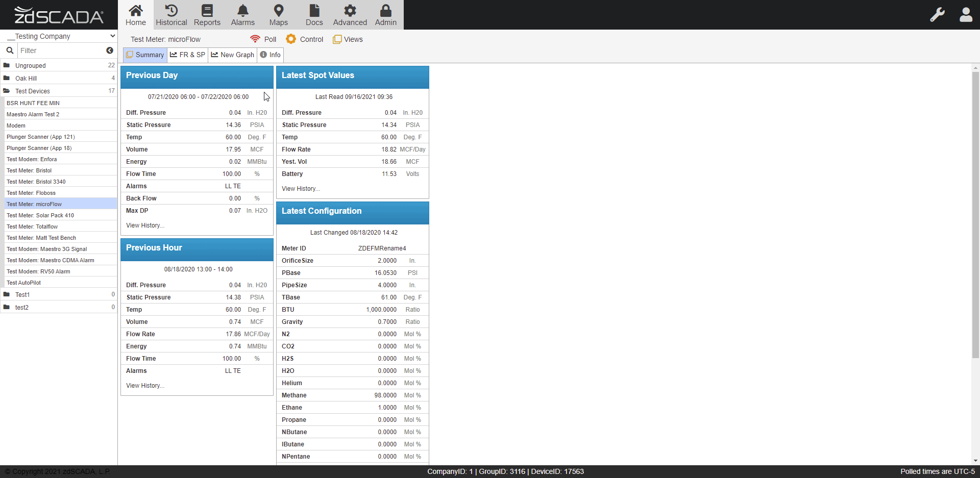Select Test Modem: Enfora device
The height and width of the screenshot is (478, 980).
[x=61, y=159]
